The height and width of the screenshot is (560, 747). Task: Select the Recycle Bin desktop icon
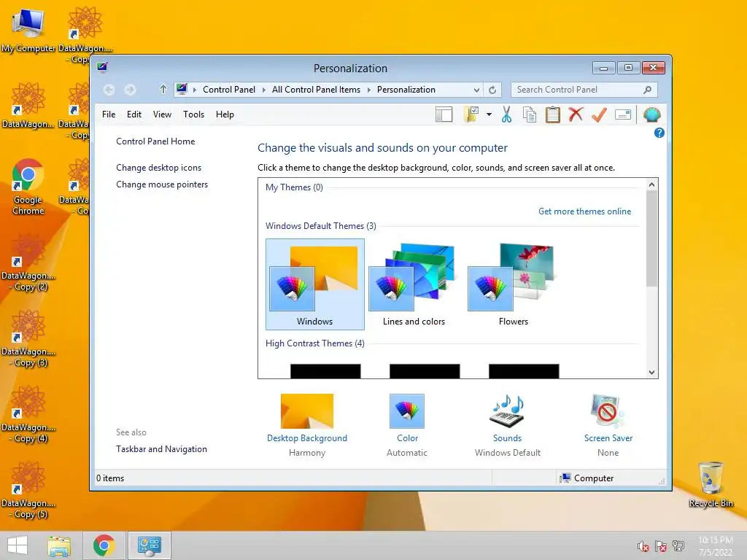coord(711,484)
